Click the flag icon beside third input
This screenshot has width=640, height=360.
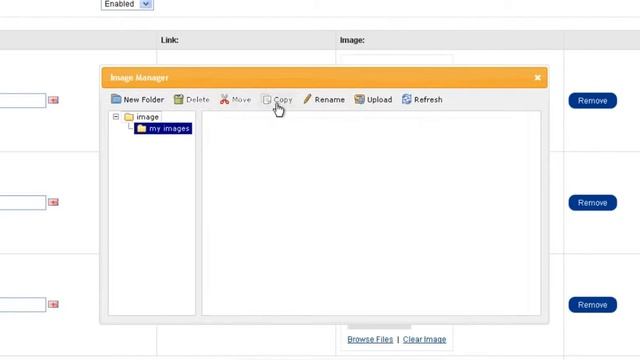[53, 304]
